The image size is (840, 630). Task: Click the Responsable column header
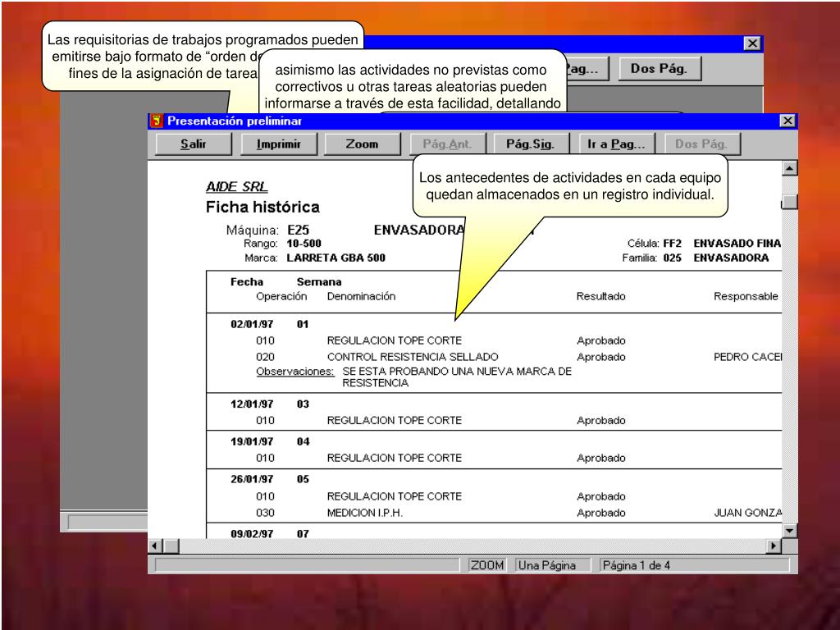pyautogui.click(x=746, y=296)
